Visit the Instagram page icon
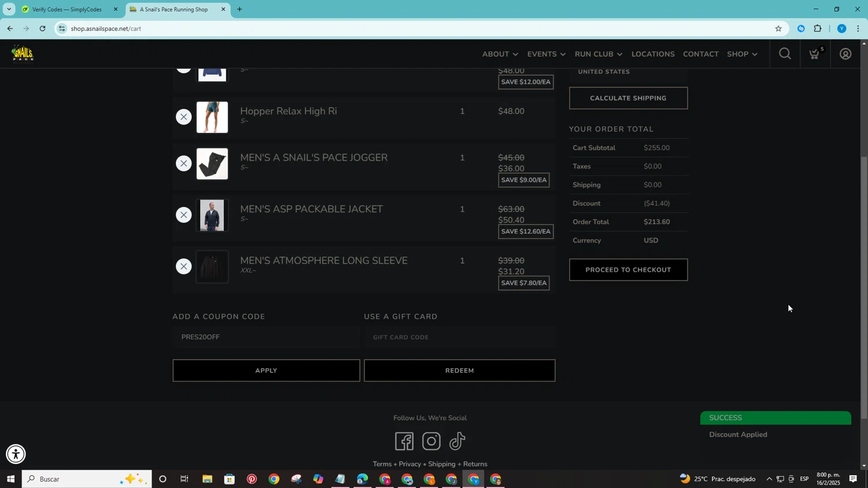Image resolution: width=868 pixels, height=488 pixels. (x=431, y=441)
